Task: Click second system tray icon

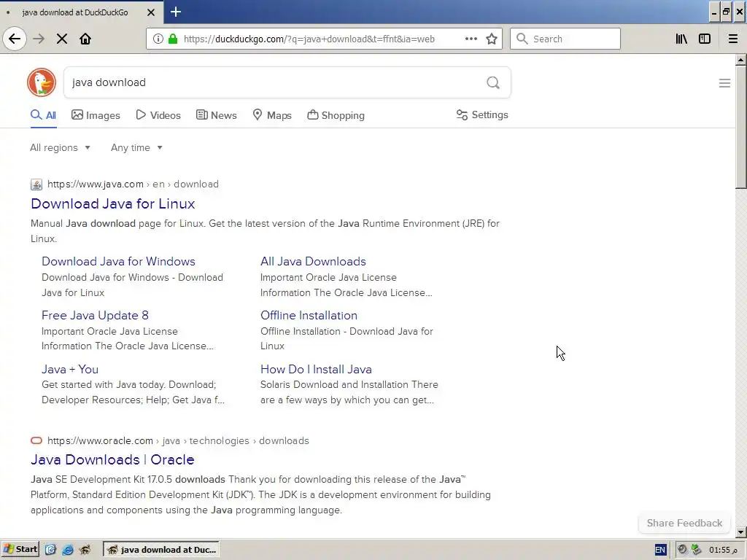Action: point(697,550)
